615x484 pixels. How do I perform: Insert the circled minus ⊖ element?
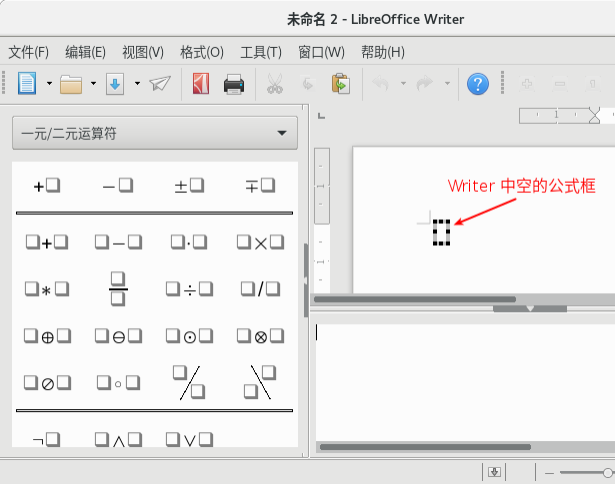tap(118, 337)
